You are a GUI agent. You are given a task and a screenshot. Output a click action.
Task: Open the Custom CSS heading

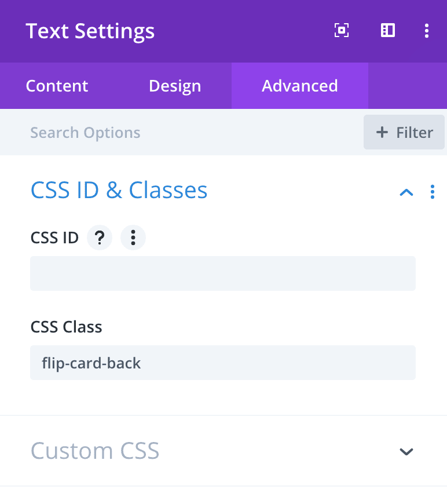coord(95,451)
